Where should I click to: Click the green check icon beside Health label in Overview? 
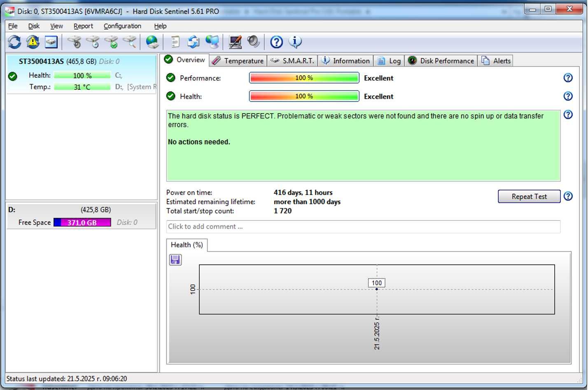click(171, 96)
